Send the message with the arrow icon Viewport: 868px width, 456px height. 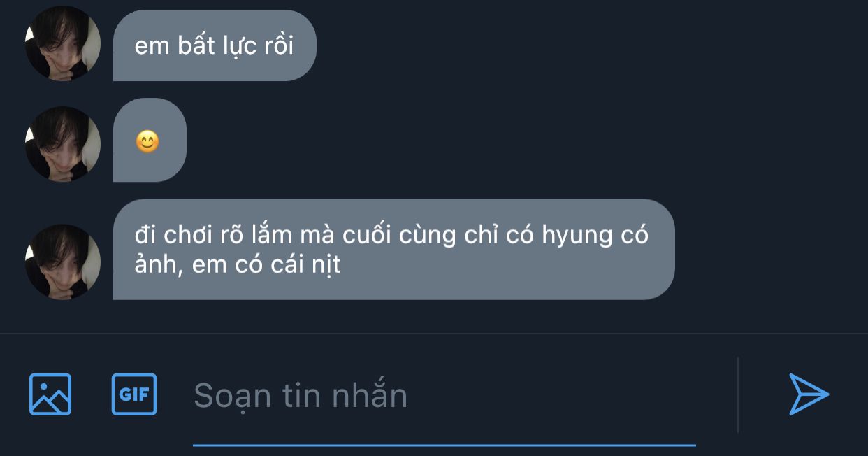click(x=809, y=394)
